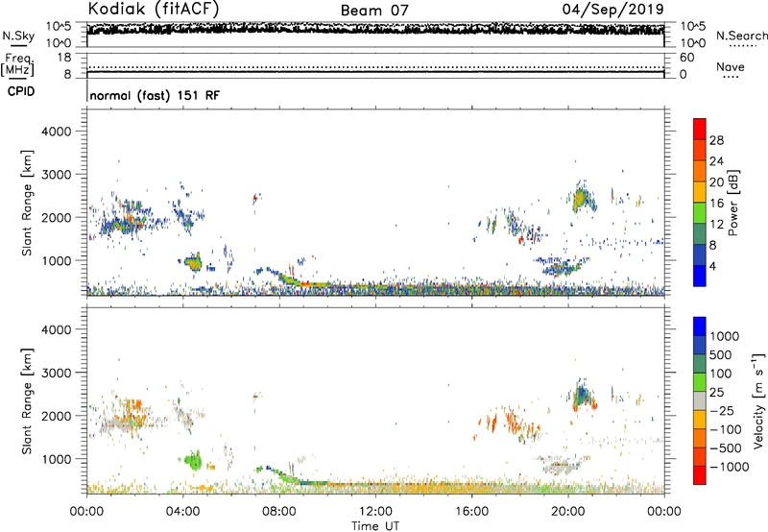Click the '100' label on the Velocity scale
768x532 pixels.
[723, 374]
